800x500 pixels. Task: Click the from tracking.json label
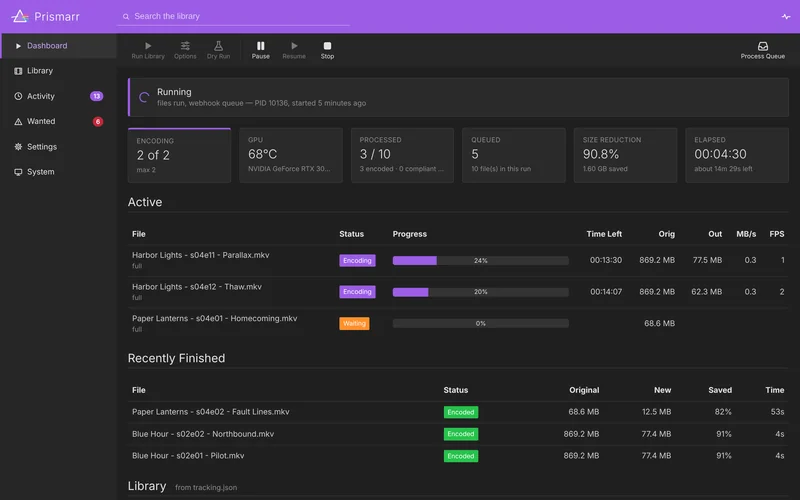point(206,488)
